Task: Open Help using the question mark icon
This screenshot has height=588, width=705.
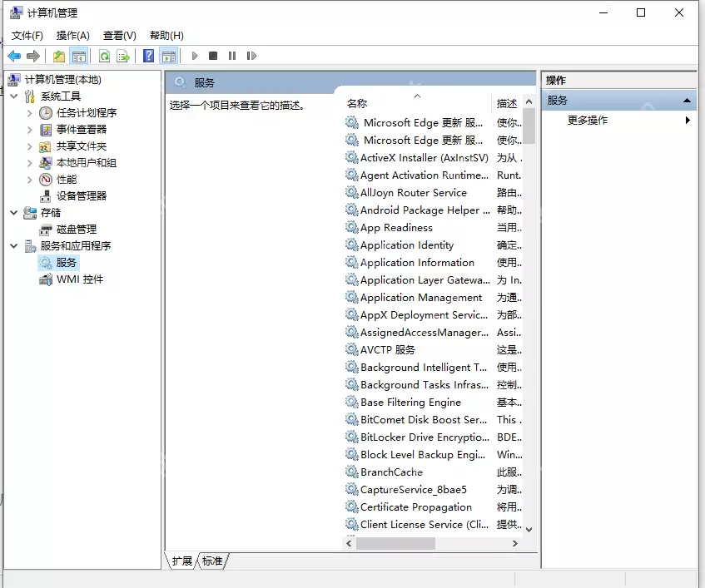Action: point(149,56)
